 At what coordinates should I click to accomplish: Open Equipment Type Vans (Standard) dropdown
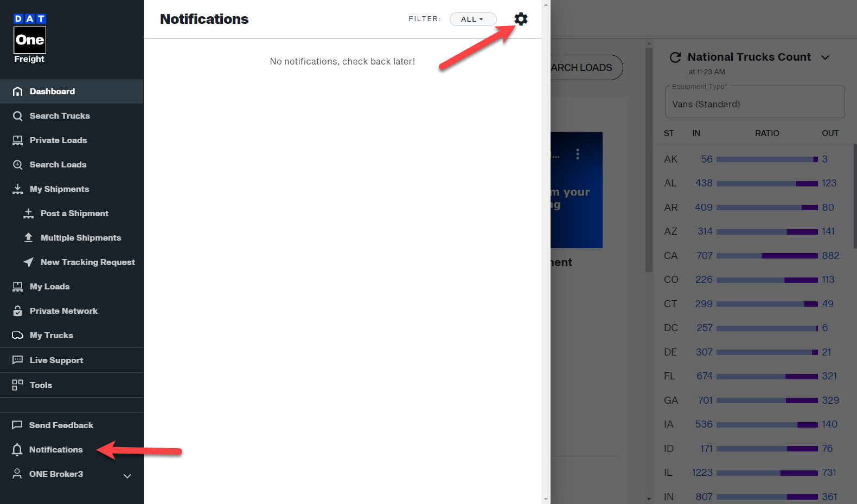754,104
